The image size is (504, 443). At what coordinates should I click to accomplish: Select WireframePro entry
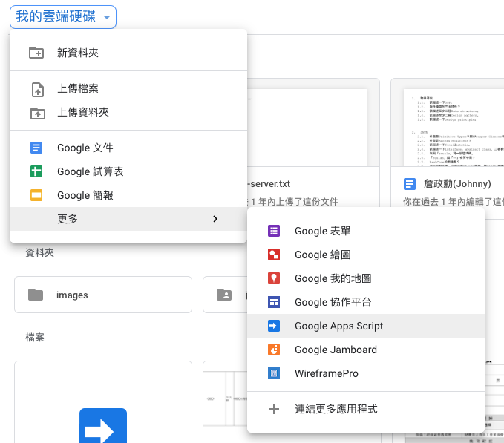[366, 373]
